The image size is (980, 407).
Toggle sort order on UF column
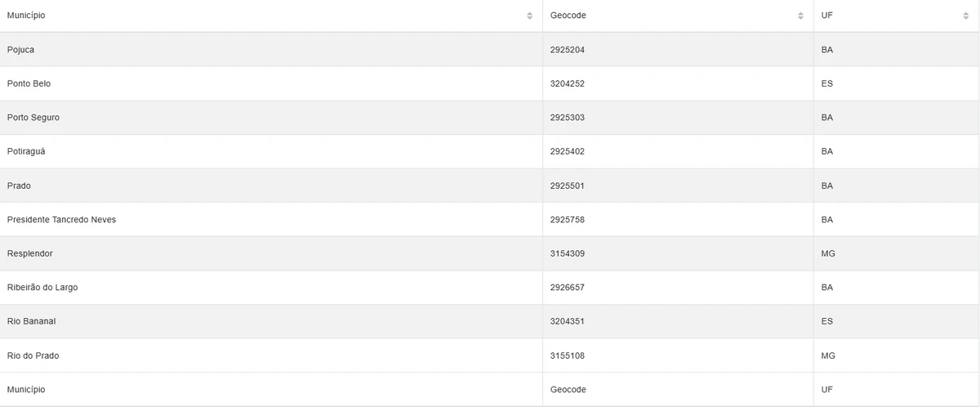(x=966, y=16)
